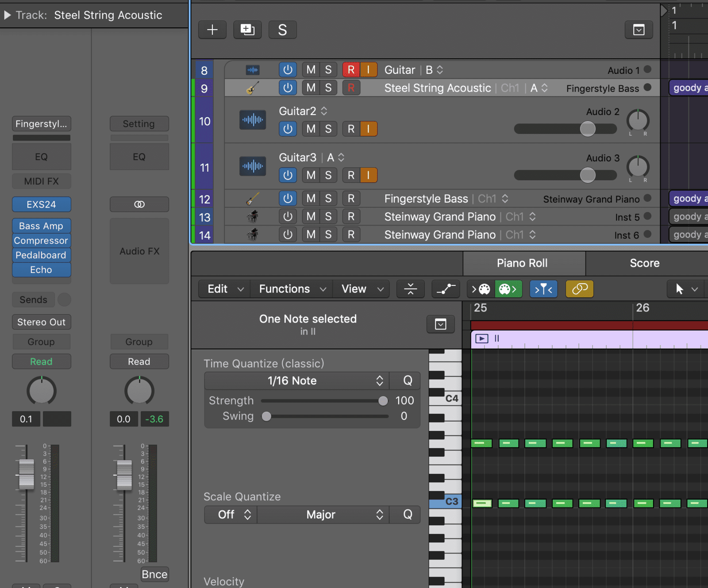This screenshot has width=708, height=588.
Task: Open the Bass Amp plug-in
Action: click(x=41, y=226)
